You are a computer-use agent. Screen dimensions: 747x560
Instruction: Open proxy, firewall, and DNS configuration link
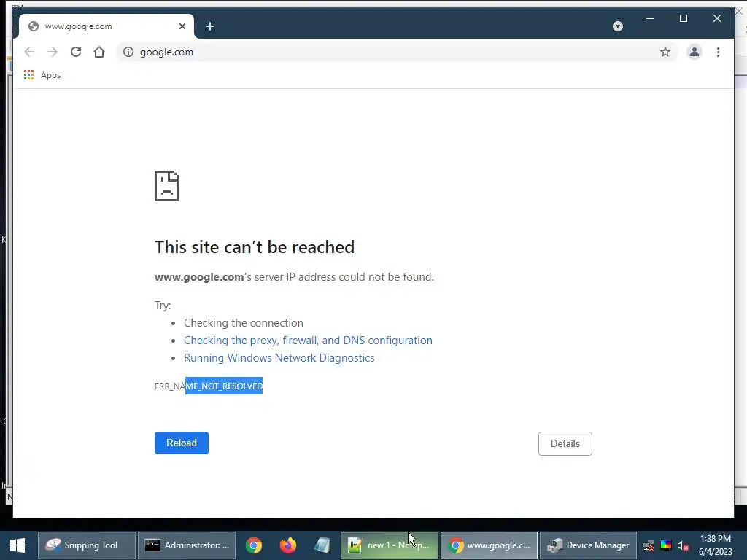(308, 341)
